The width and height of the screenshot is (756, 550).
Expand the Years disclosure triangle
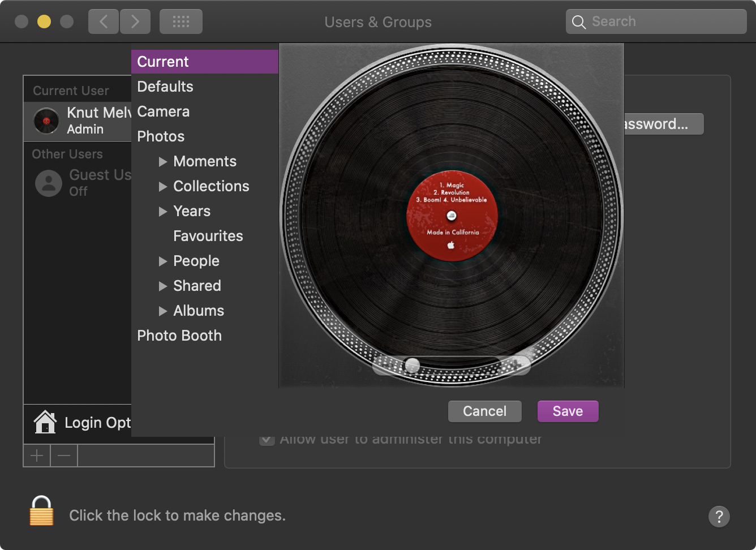tap(163, 212)
